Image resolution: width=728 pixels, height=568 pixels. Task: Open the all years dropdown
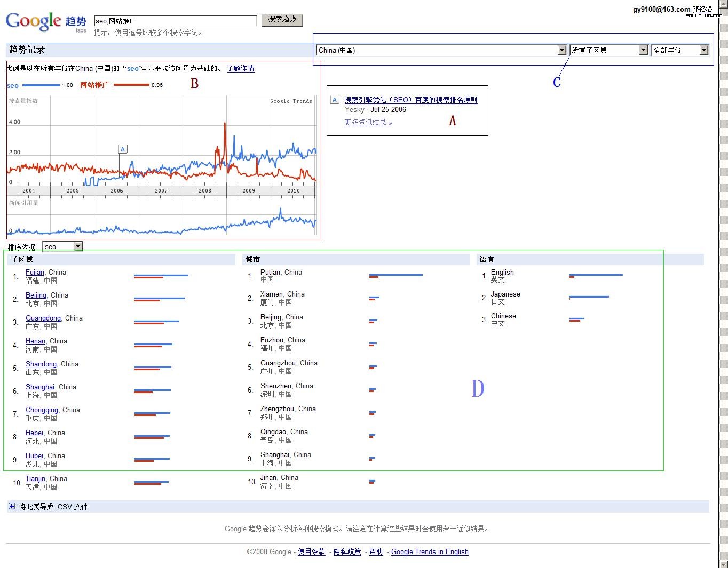[x=680, y=50]
